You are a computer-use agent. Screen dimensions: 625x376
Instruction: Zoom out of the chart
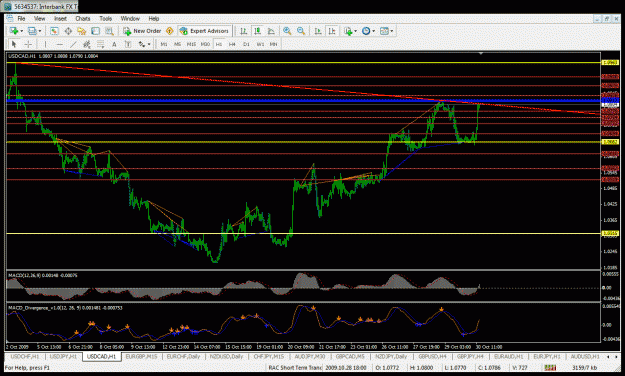(301, 31)
